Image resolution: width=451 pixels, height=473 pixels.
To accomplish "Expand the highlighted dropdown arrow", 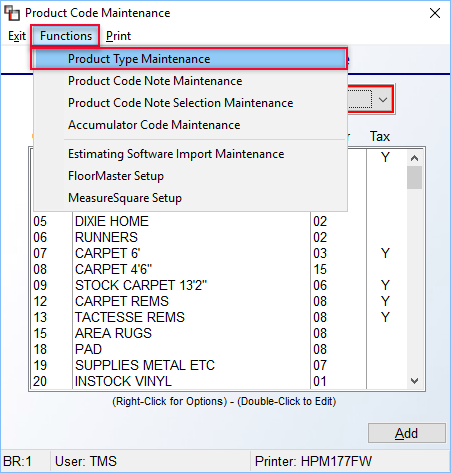I will (383, 99).
